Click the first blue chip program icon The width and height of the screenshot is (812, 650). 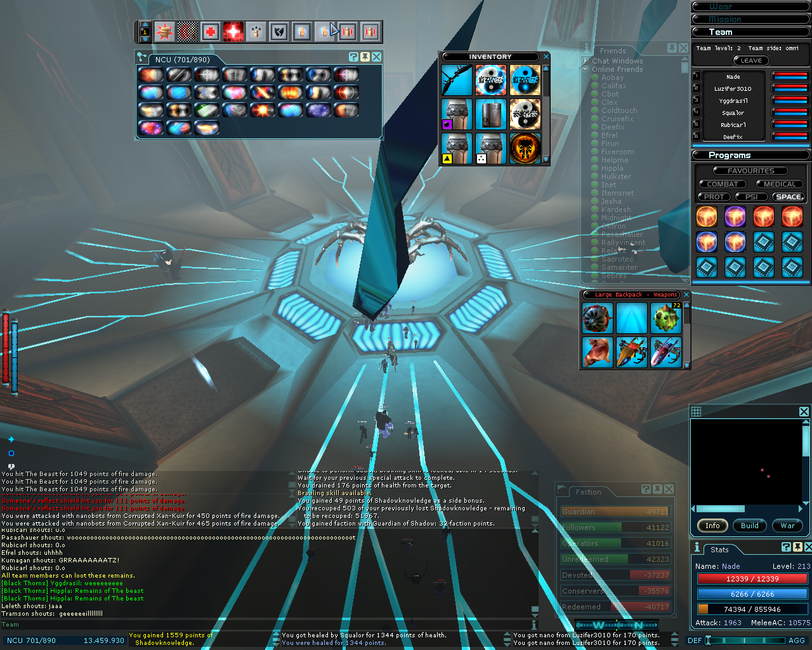pos(764,242)
